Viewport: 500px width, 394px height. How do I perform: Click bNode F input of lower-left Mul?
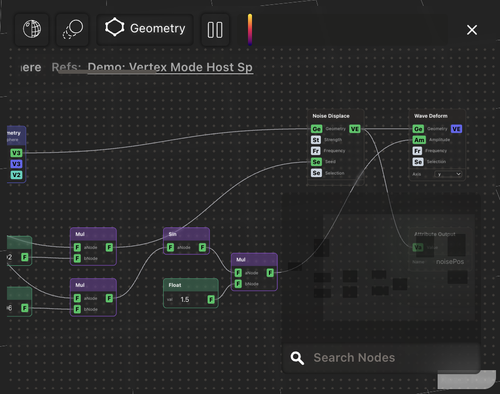coord(77,309)
